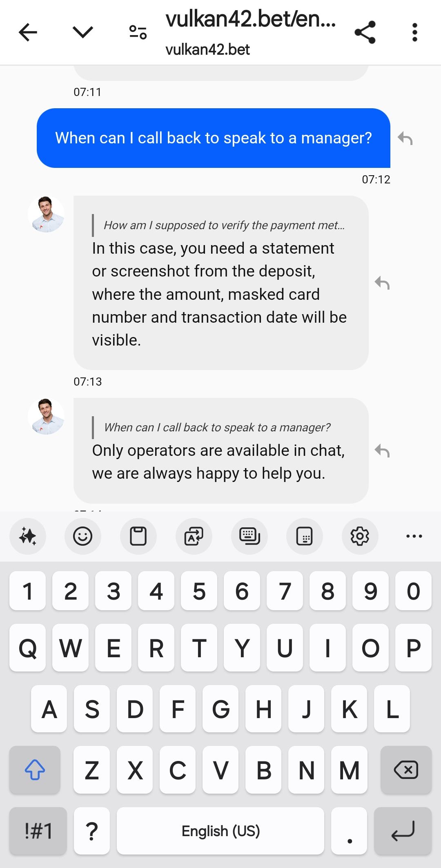Tap the browser back arrow
The width and height of the screenshot is (441, 868).
tap(28, 32)
